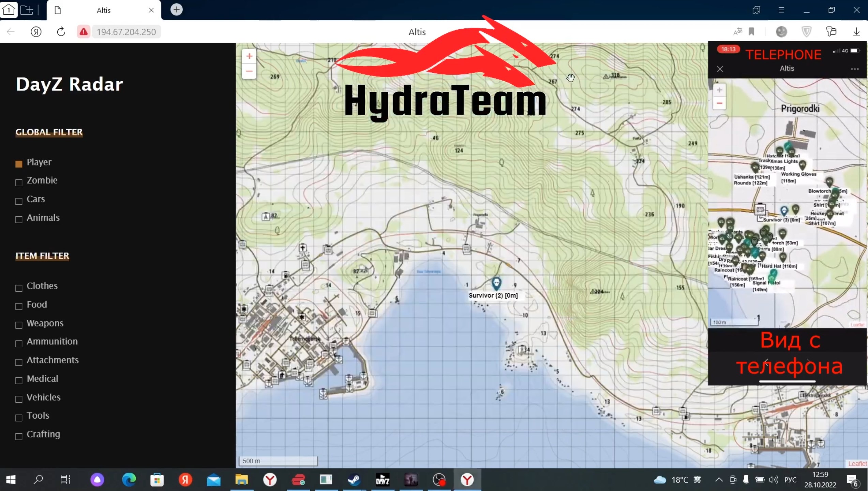Viewport: 868px width, 491px height.
Task: Open the browser profile avatar
Action: tap(781, 32)
